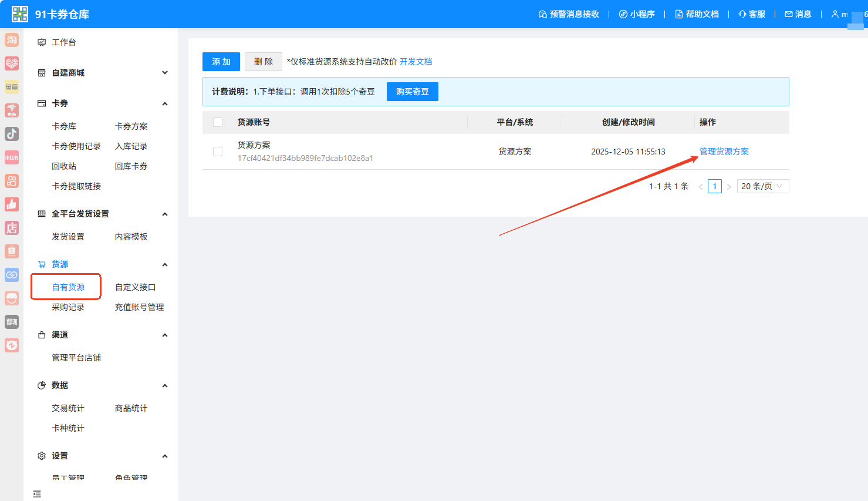868x501 pixels.
Task: Click the 货源账号 column header
Action: point(254,122)
